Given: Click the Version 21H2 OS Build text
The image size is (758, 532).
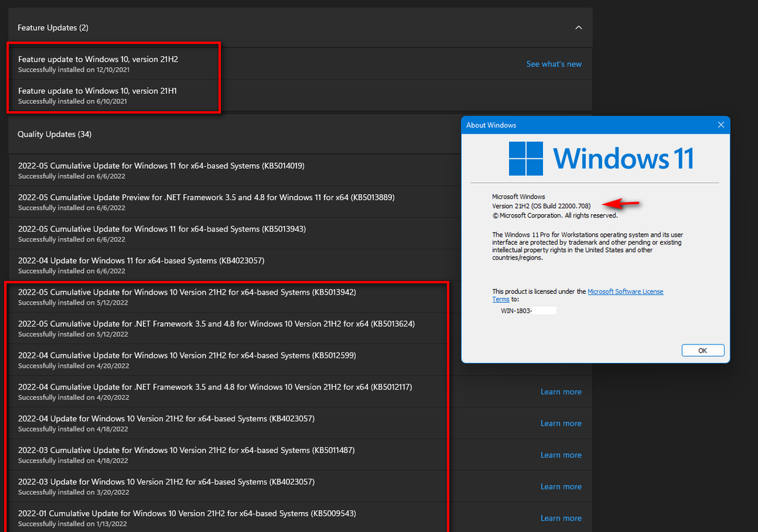Looking at the screenshot, I should [541, 206].
